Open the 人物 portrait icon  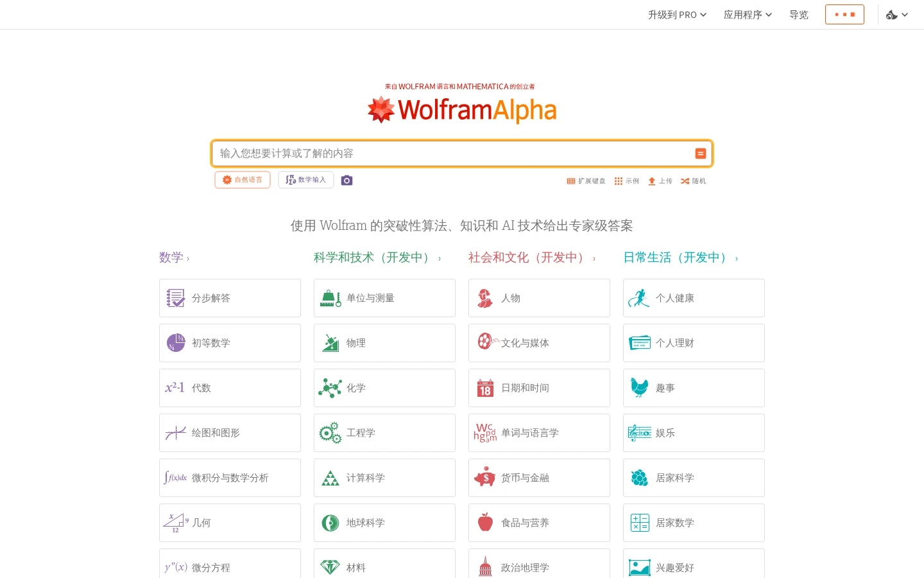tap(485, 298)
